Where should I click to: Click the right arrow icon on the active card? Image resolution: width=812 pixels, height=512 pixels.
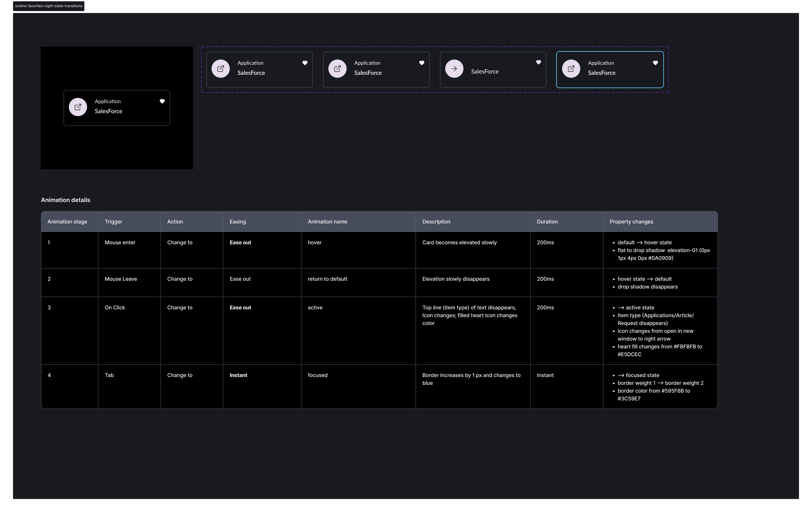(x=454, y=69)
